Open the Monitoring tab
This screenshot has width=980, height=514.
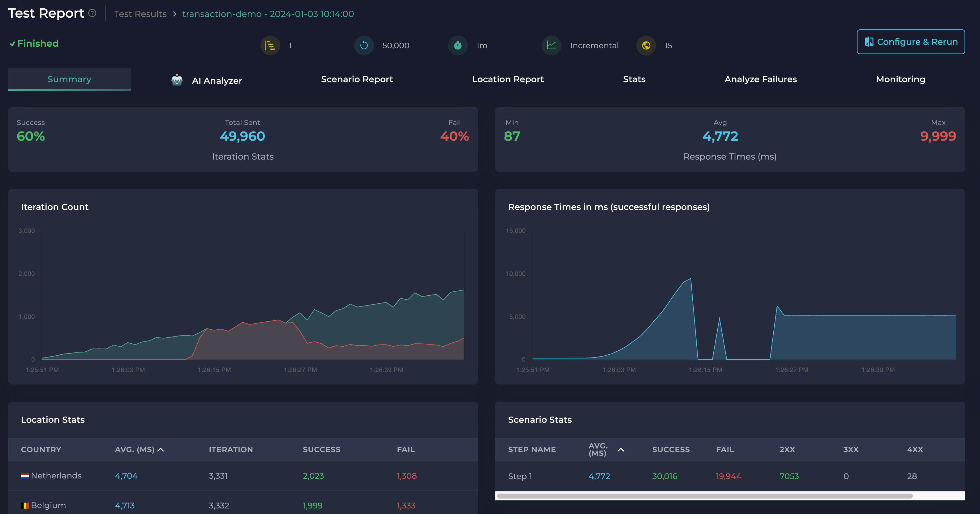[900, 79]
